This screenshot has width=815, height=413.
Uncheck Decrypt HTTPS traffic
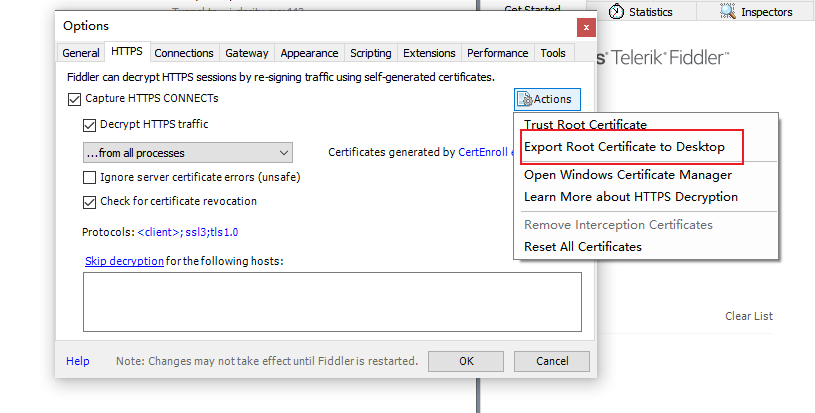coord(89,125)
